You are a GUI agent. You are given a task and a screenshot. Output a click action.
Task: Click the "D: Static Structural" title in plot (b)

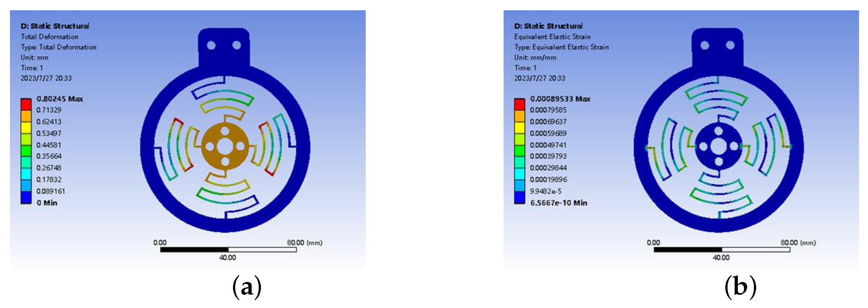(x=549, y=26)
